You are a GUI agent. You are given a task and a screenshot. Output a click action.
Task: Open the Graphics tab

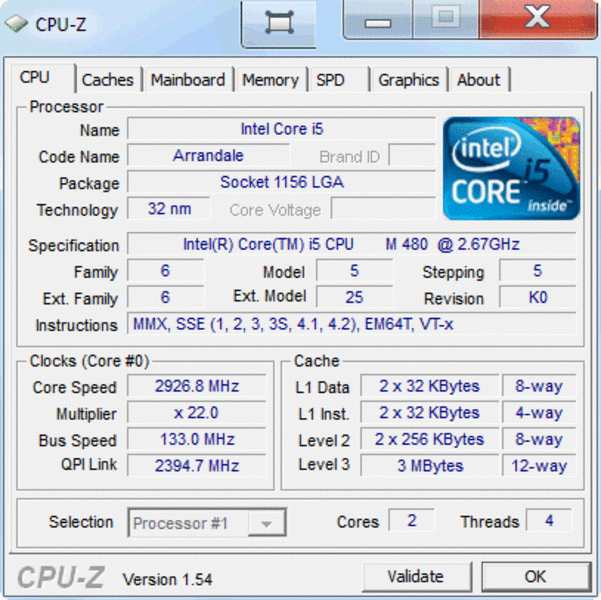click(x=409, y=80)
